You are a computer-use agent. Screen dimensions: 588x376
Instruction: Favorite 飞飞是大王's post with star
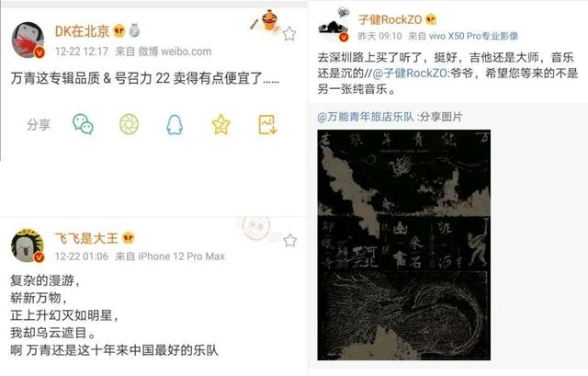click(x=290, y=240)
